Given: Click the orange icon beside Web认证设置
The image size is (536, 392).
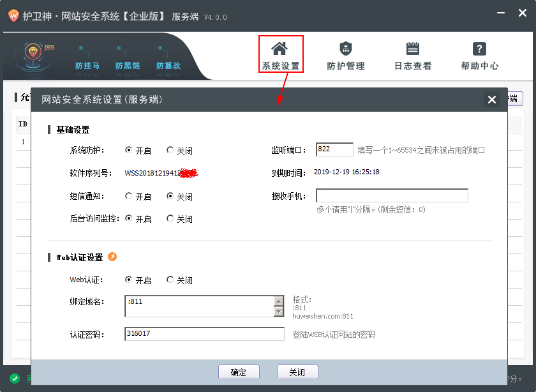Looking at the screenshot, I should [112, 257].
